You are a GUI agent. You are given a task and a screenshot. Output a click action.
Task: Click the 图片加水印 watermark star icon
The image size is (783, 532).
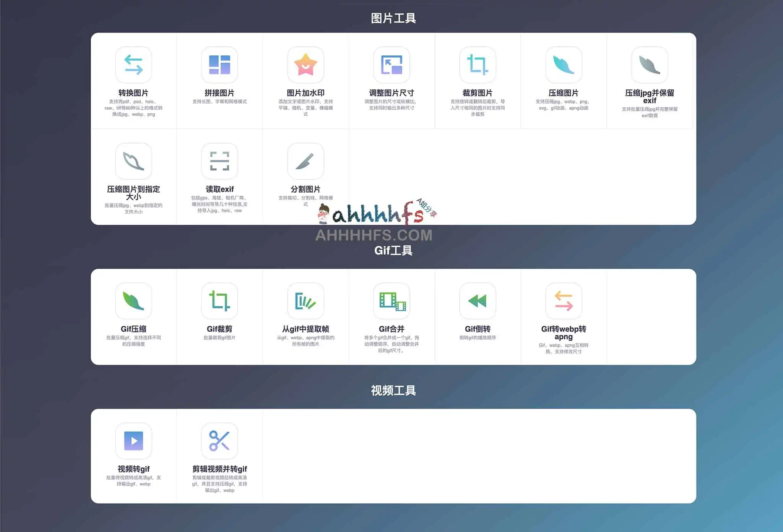tap(305, 65)
